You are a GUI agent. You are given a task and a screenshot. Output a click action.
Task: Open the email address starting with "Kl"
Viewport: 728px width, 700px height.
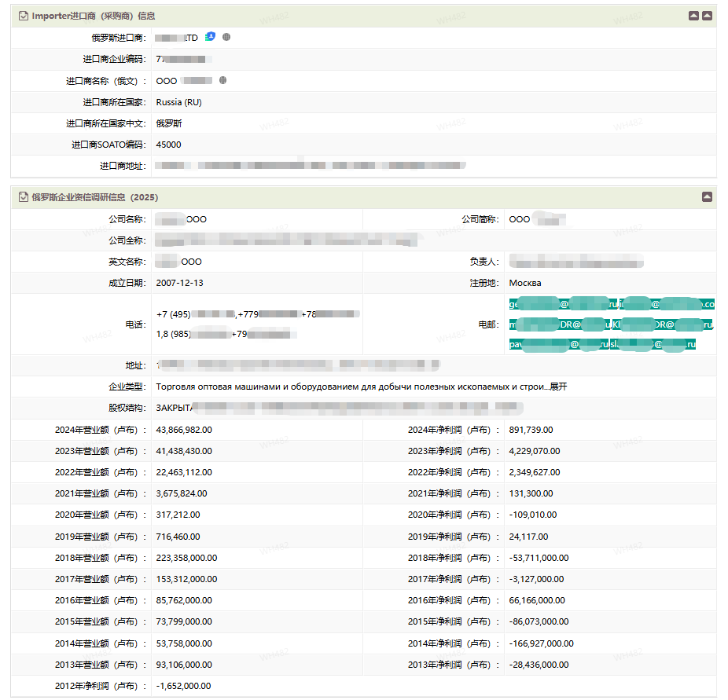point(662,324)
